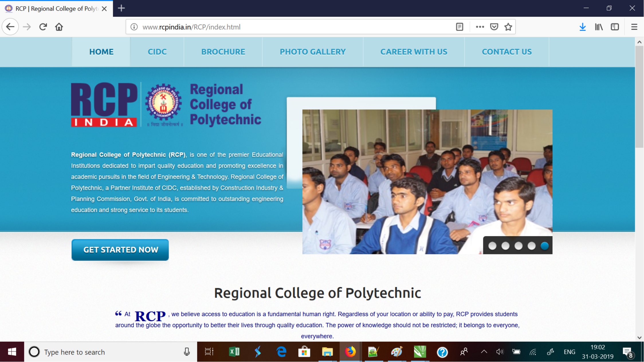Show sidebars icon in toolbar
This screenshot has width=644, height=362.
[x=615, y=27]
